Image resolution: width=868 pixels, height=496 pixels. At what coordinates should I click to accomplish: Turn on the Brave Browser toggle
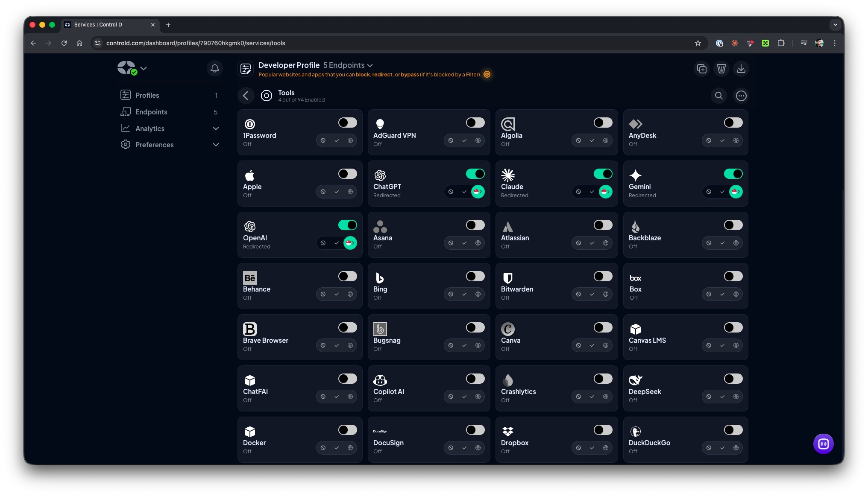[x=348, y=327]
